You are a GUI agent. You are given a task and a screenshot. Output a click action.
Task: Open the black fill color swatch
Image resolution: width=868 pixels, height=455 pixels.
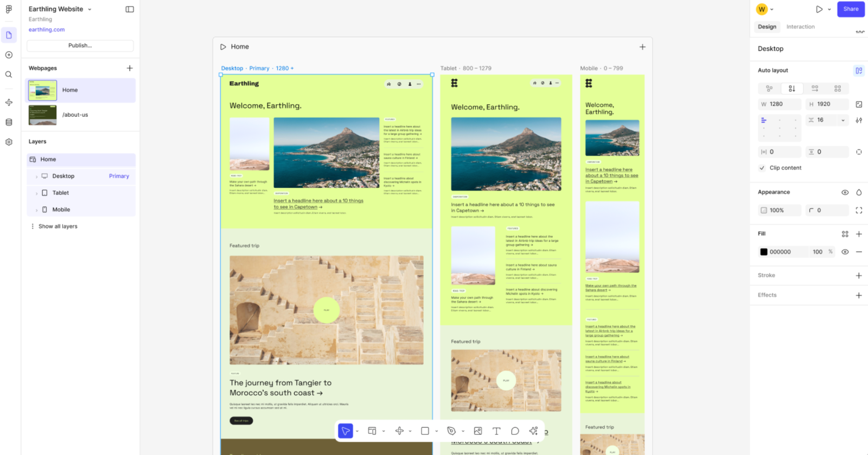[x=764, y=252]
